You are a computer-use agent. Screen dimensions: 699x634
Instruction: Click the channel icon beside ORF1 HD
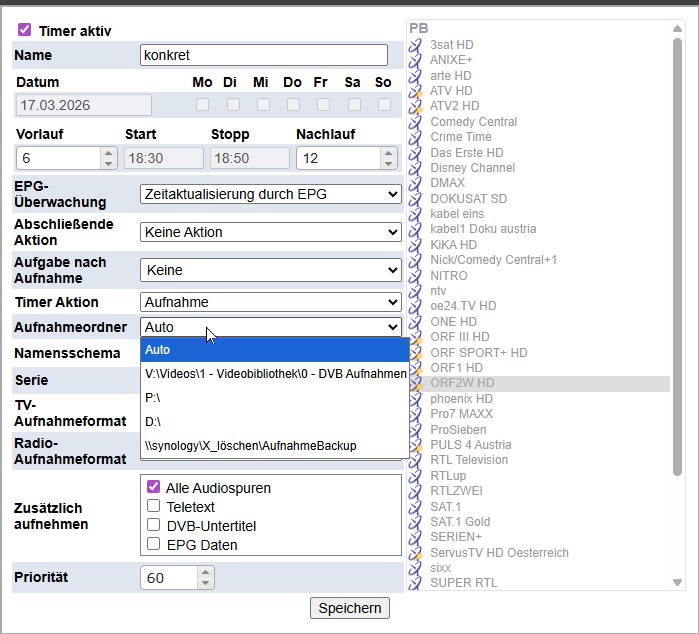click(416, 368)
